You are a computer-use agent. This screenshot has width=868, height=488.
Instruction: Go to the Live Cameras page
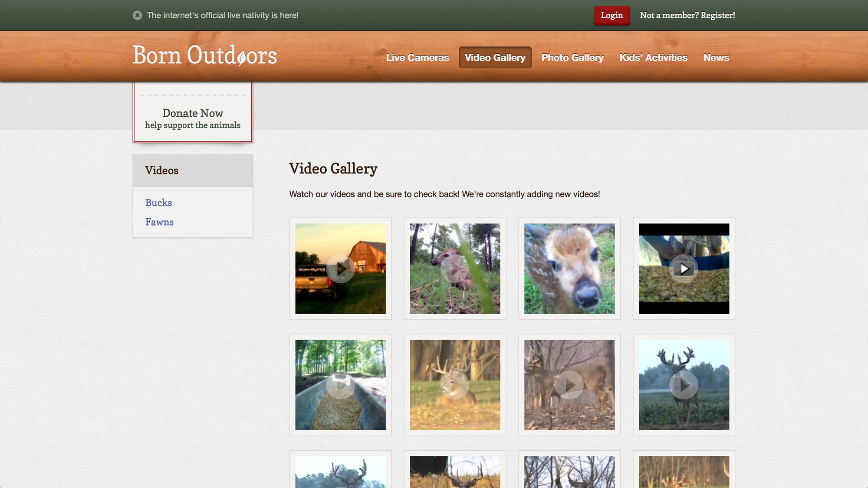(x=418, y=57)
